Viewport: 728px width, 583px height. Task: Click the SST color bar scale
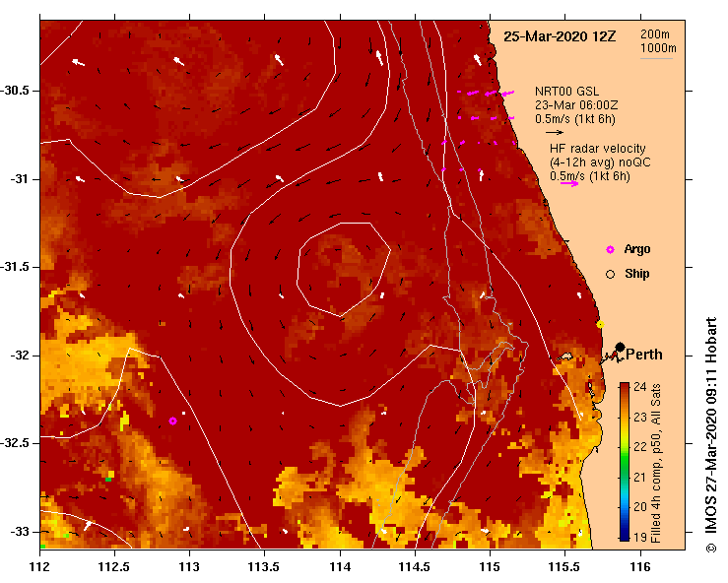point(625,462)
